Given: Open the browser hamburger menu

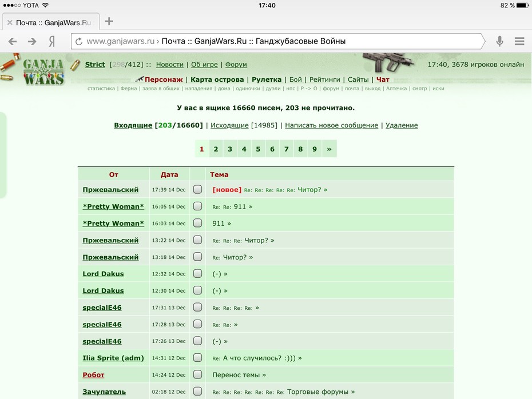Looking at the screenshot, I should tap(519, 41).
